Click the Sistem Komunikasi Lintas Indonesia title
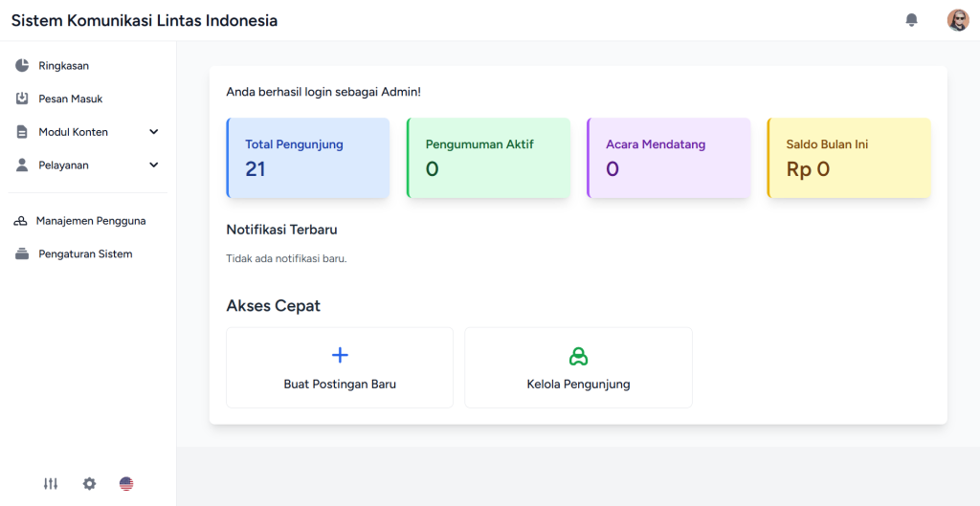Screen dimensions: 980x506 (x=145, y=20)
